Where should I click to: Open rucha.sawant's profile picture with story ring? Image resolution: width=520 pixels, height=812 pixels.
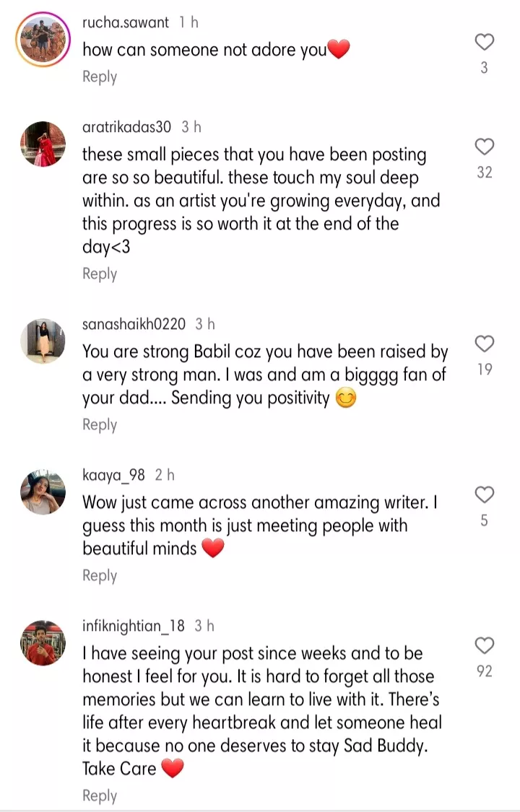pos(43,40)
